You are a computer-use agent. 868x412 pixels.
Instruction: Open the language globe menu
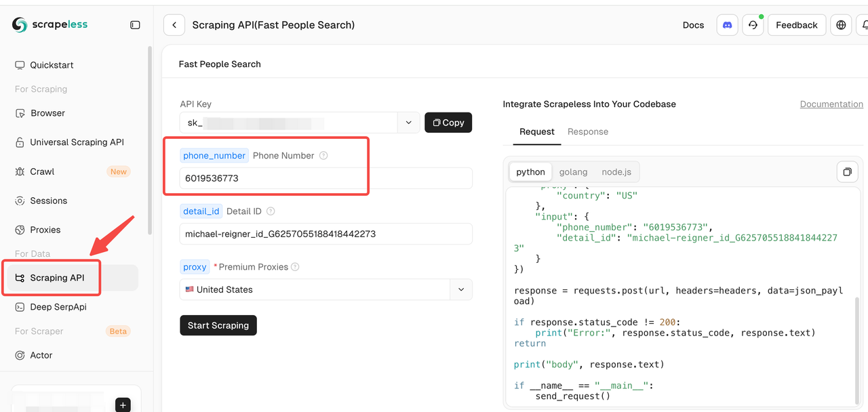(841, 25)
